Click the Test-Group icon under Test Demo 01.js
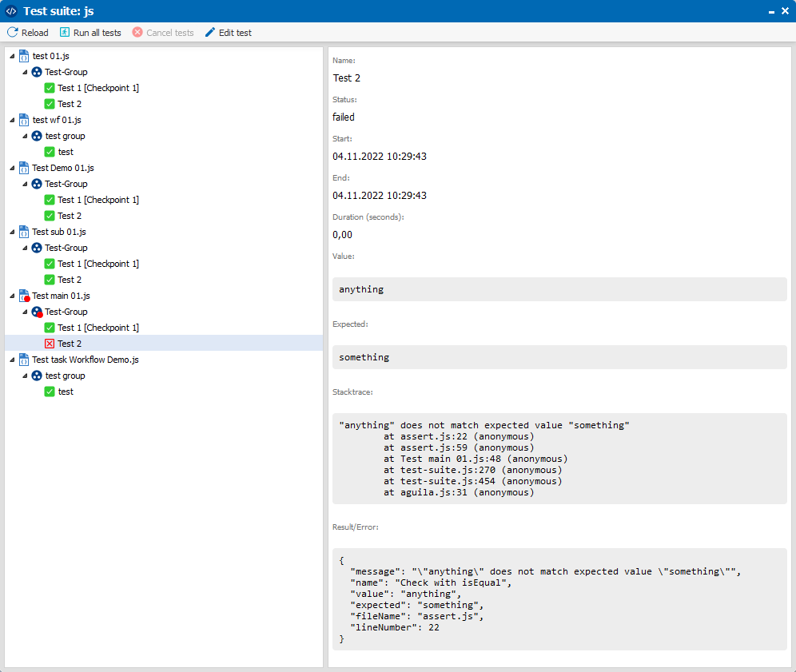Screen dimensions: 796x672 pos(37,184)
